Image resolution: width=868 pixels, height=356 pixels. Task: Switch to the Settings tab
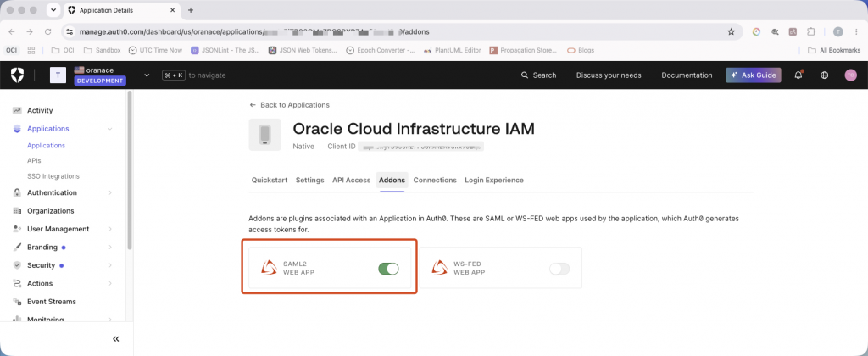[310, 180]
